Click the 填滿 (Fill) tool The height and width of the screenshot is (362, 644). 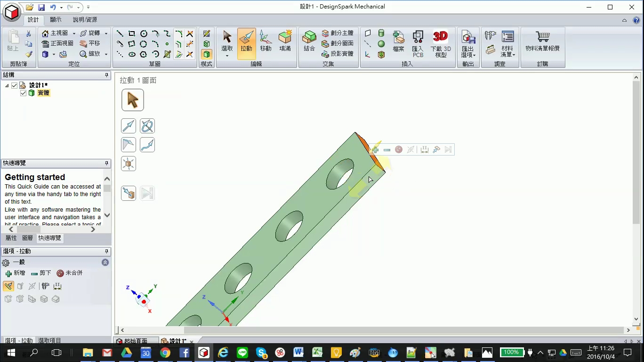click(x=285, y=41)
